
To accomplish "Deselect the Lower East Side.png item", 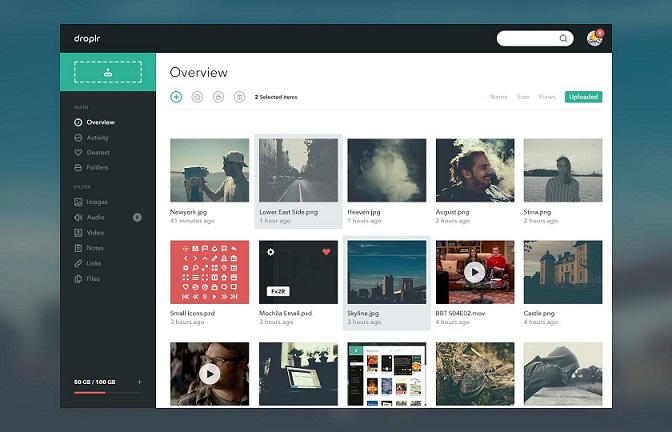I will point(298,170).
